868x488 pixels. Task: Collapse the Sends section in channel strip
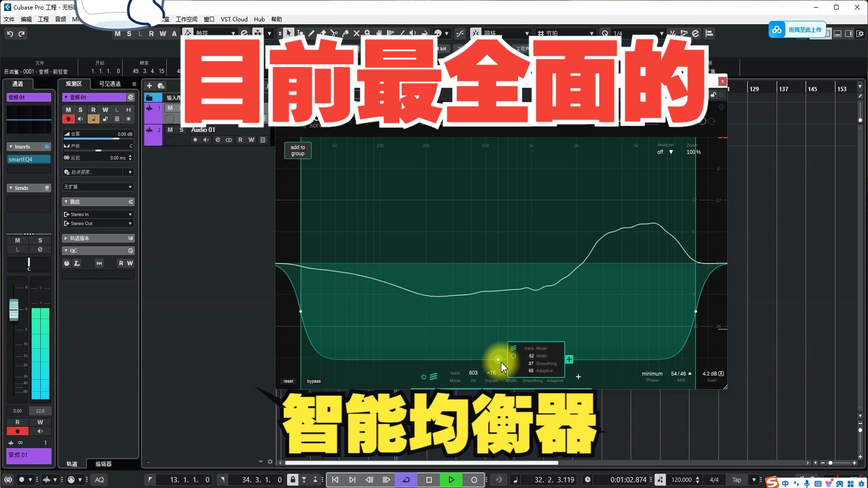tap(11, 188)
